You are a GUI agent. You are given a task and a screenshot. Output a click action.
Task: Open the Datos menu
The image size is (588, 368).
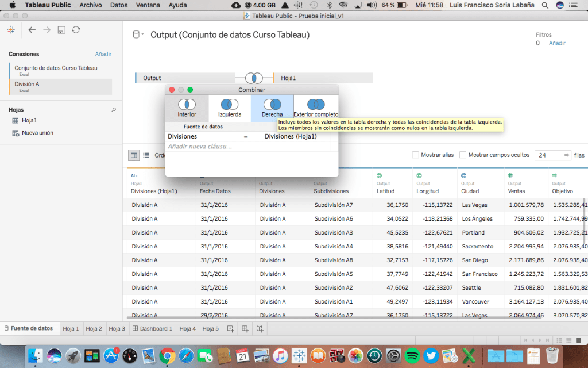pyautogui.click(x=119, y=5)
